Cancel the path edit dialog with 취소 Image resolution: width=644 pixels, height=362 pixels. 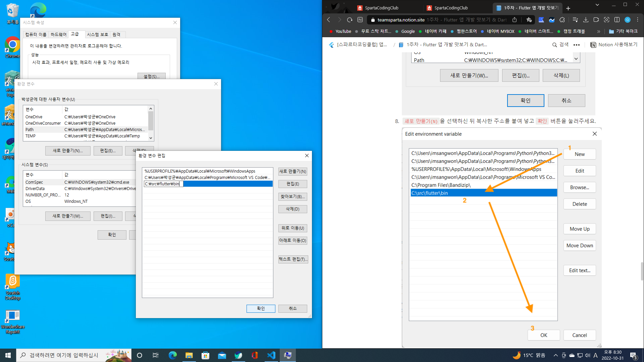click(293, 309)
